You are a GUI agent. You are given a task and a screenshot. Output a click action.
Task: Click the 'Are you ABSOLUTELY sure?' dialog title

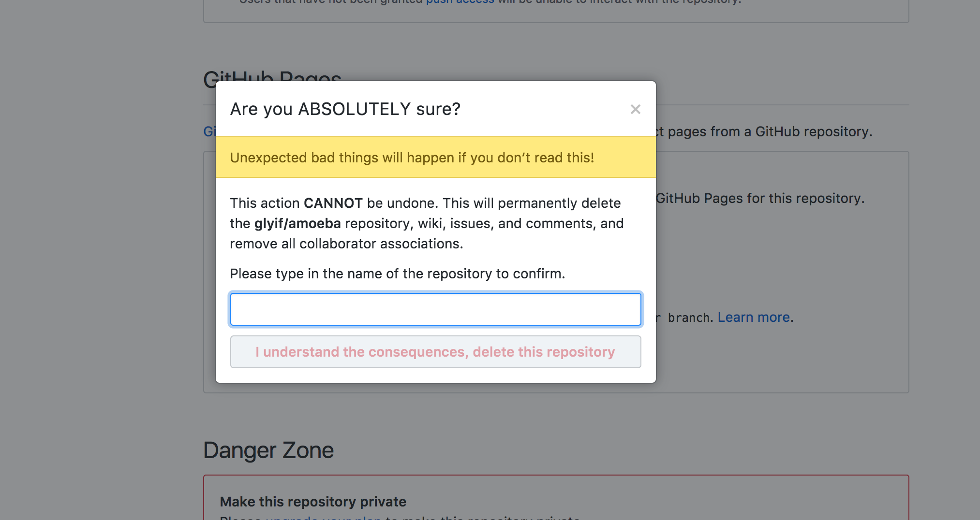pos(345,109)
